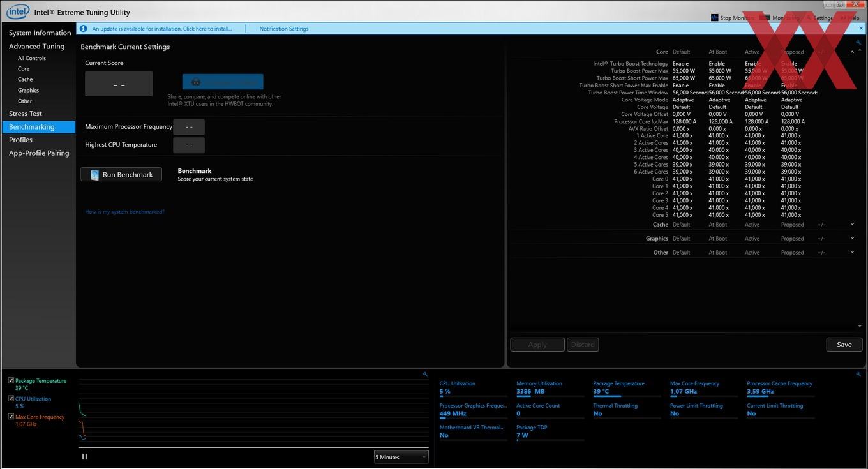The height and width of the screenshot is (469, 868).
Task: Select the Benchmarking sidebar item
Action: [38, 127]
